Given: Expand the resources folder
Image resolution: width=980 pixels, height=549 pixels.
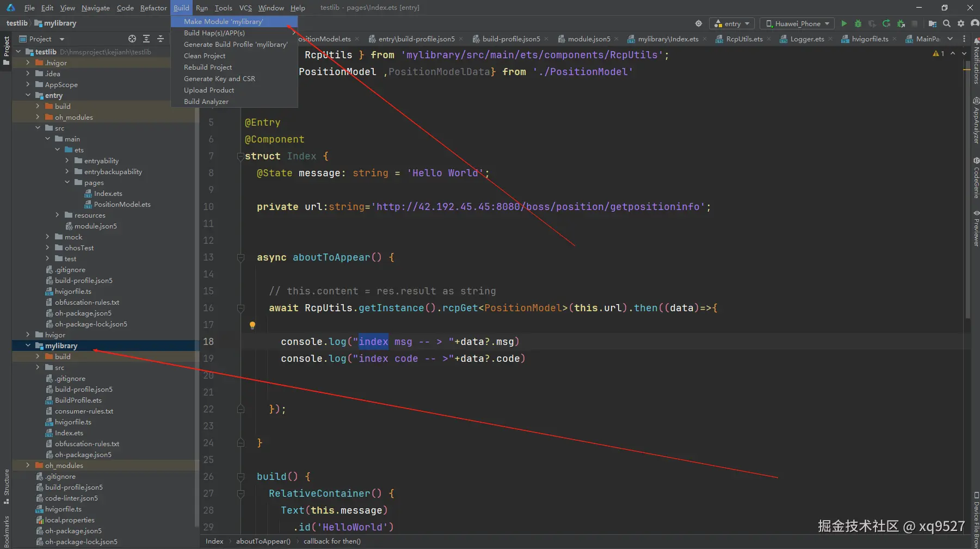Looking at the screenshot, I should tap(58, 215).
